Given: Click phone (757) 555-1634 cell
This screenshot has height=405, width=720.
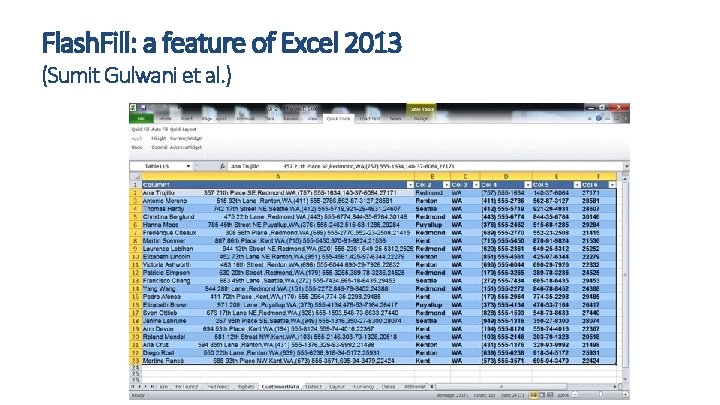Looking at the screenshot, I should (x=506, y=193).
